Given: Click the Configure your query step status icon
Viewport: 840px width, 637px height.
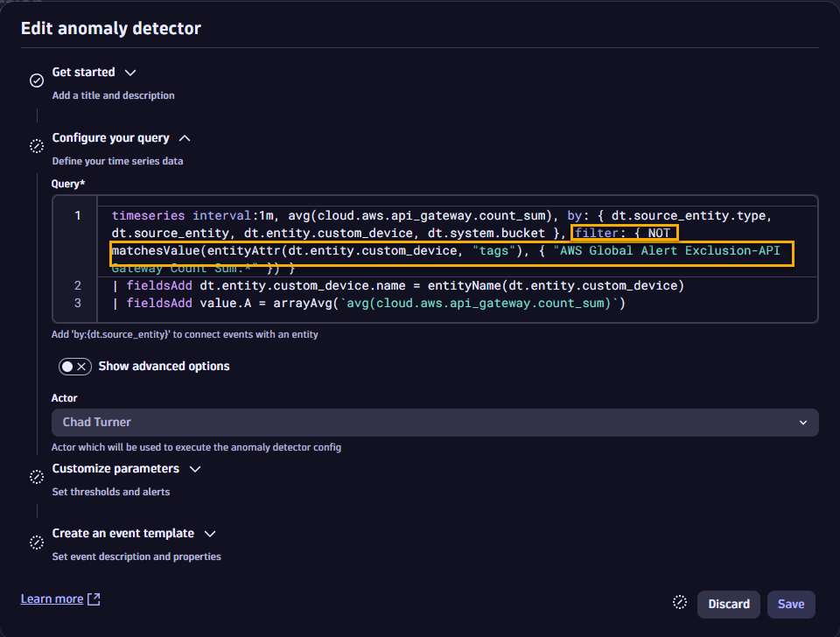Looking at the screenshot, I should coord(37,146).
